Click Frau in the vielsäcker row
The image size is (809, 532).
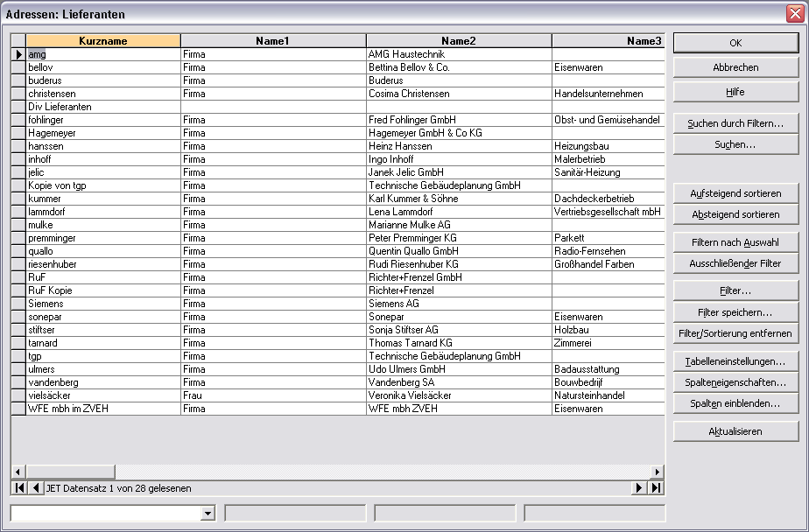273,395
